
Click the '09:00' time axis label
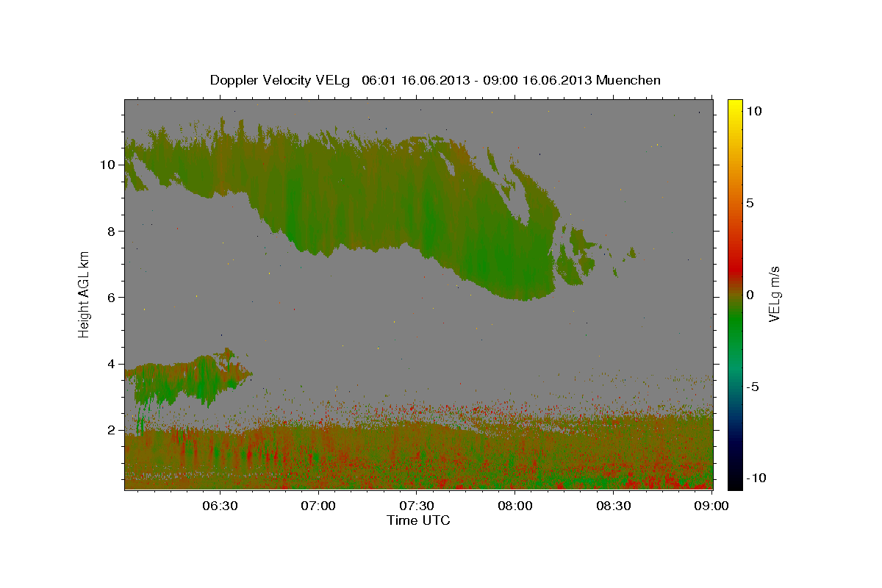pyautogui.click(x=711, y=506)
